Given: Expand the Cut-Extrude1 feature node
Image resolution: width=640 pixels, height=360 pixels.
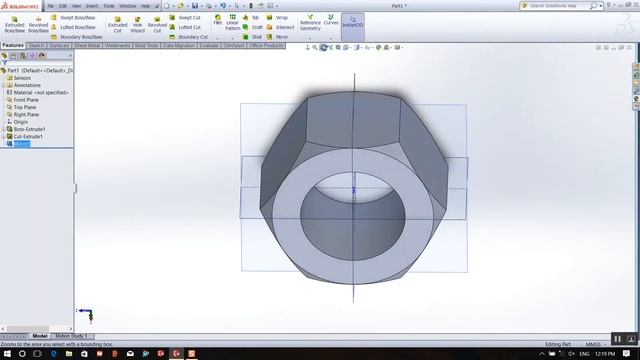Looking at the screenshot, I should coord(4,136).
